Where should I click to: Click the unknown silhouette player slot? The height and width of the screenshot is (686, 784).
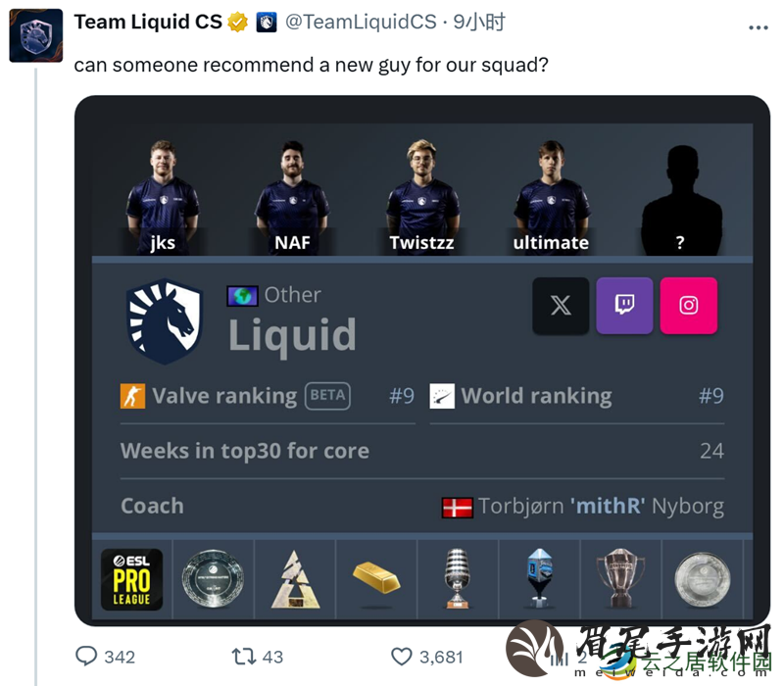[681, 200]
